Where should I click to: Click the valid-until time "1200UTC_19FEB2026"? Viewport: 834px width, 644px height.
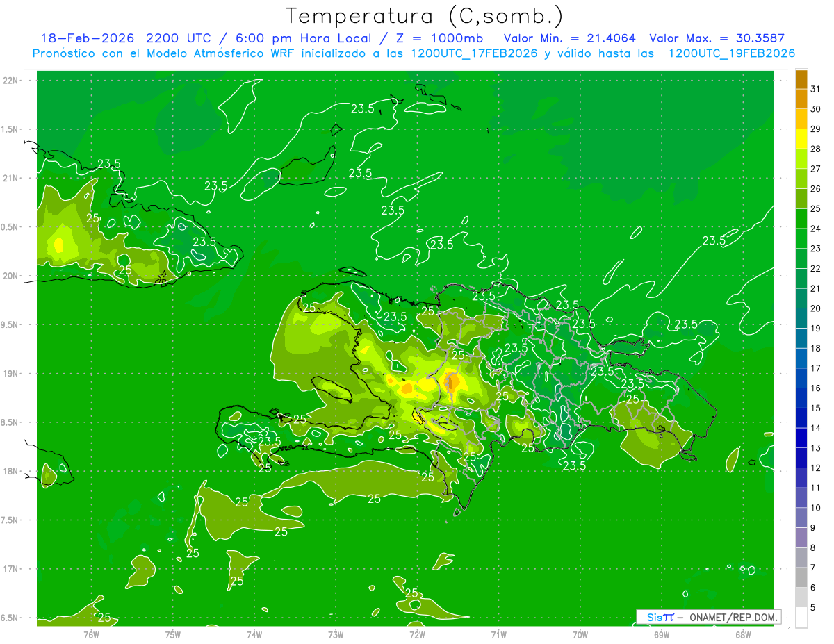pyautogui.click(x=732, y=53)
